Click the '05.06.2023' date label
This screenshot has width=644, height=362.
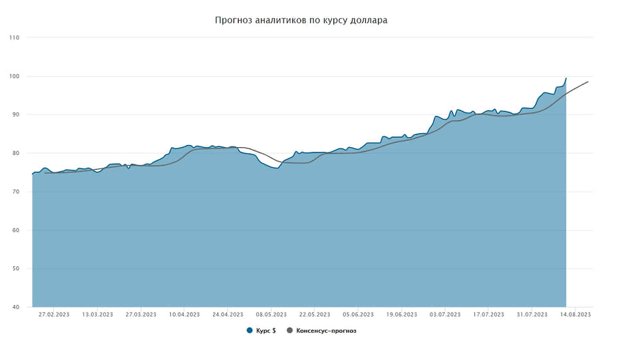358,314
